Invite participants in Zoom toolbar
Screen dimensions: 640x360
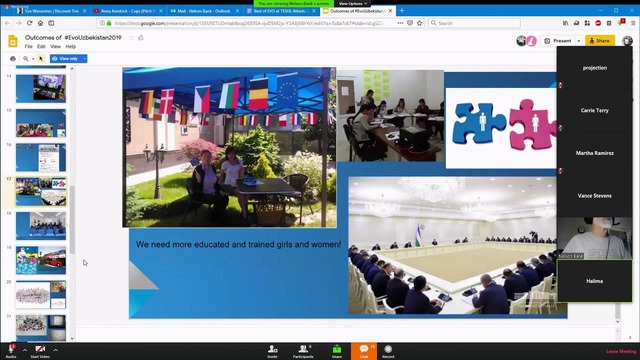(272, 351)
